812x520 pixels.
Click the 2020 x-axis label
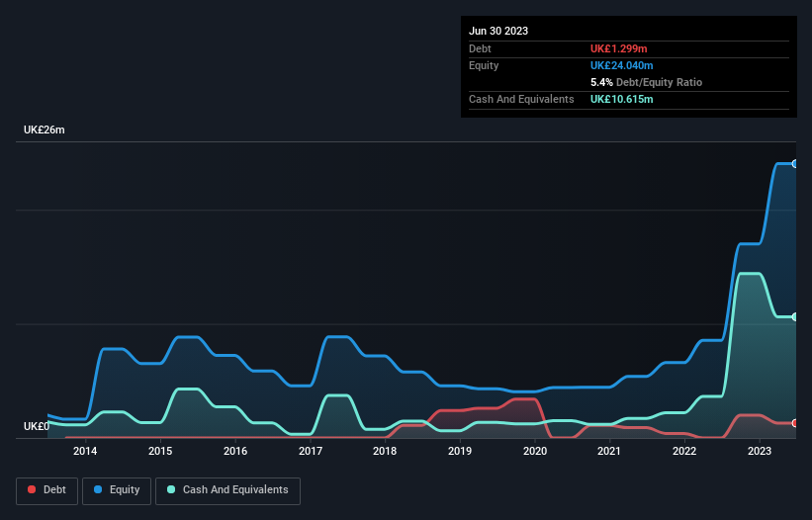click(x=535, y=451)
